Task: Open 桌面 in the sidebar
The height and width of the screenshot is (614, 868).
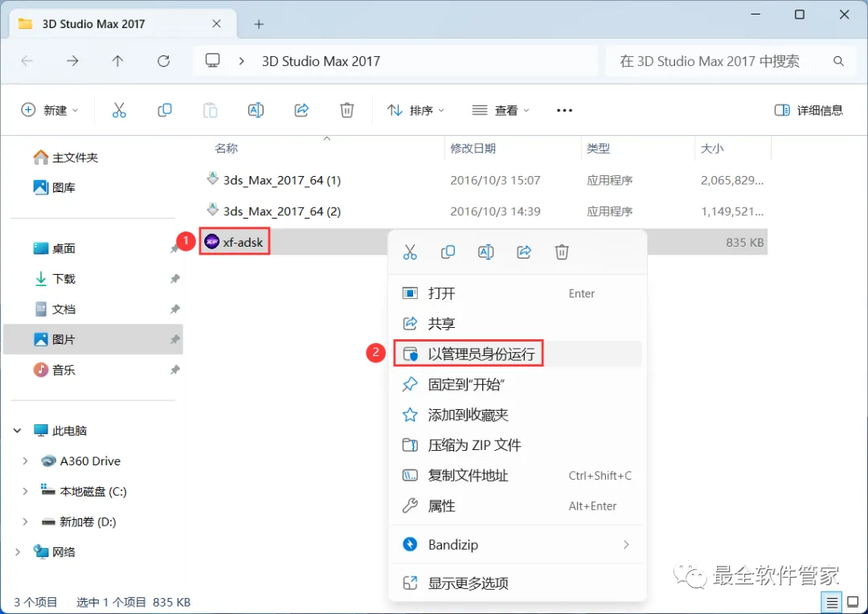Action: [93, 248]
